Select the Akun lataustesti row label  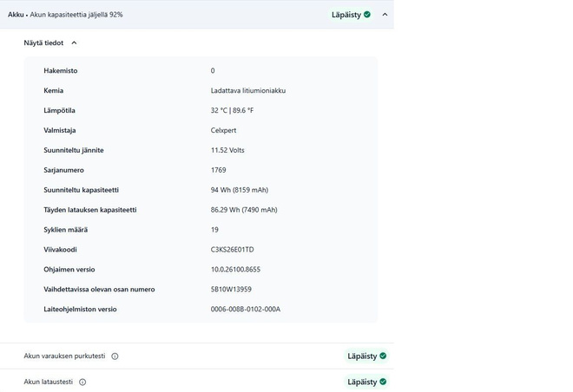49,382
